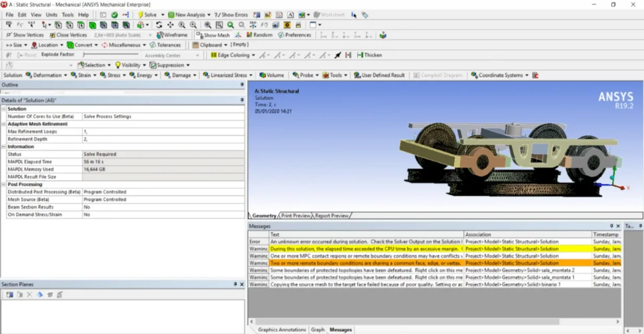Click the green checkmark icon beside Help

tap(114, 15)
